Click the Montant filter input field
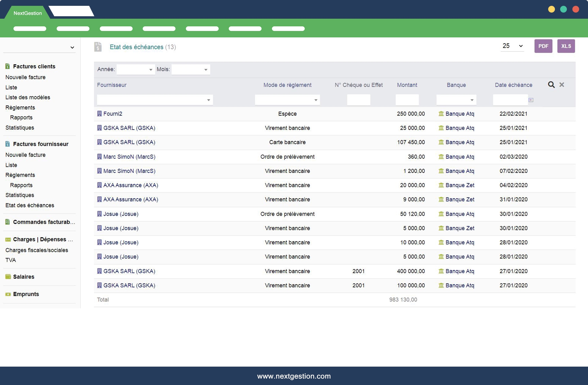The image size is (588, 385). tap(407, 100)
